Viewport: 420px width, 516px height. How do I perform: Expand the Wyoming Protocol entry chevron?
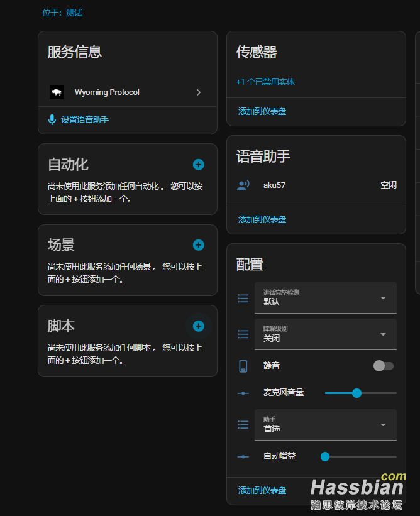199,92
